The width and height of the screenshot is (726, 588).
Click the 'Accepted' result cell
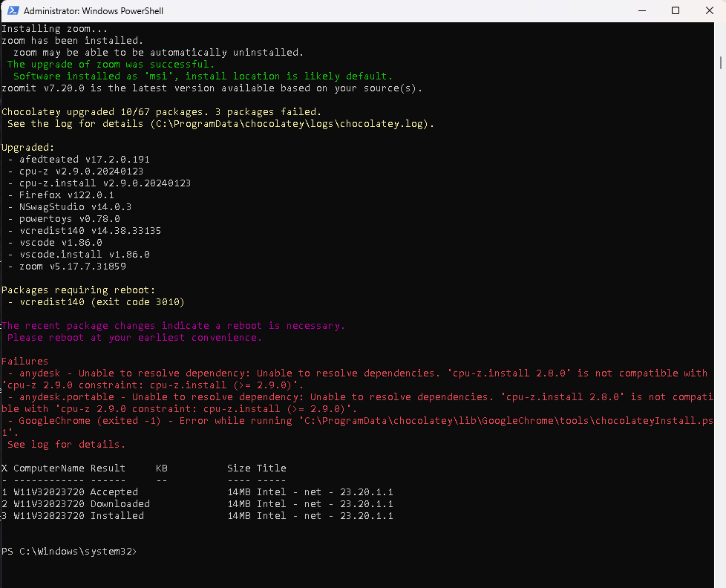(114, 492)
